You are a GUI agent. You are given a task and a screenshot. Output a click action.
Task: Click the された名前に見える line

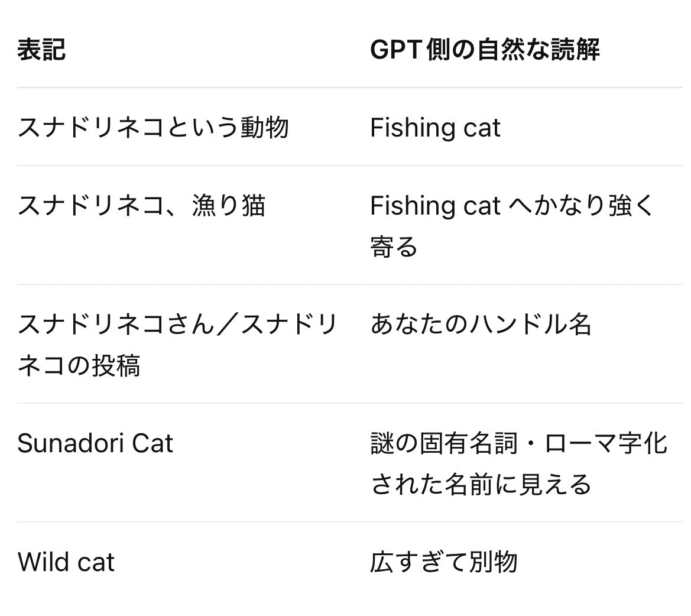pos(481,484)
